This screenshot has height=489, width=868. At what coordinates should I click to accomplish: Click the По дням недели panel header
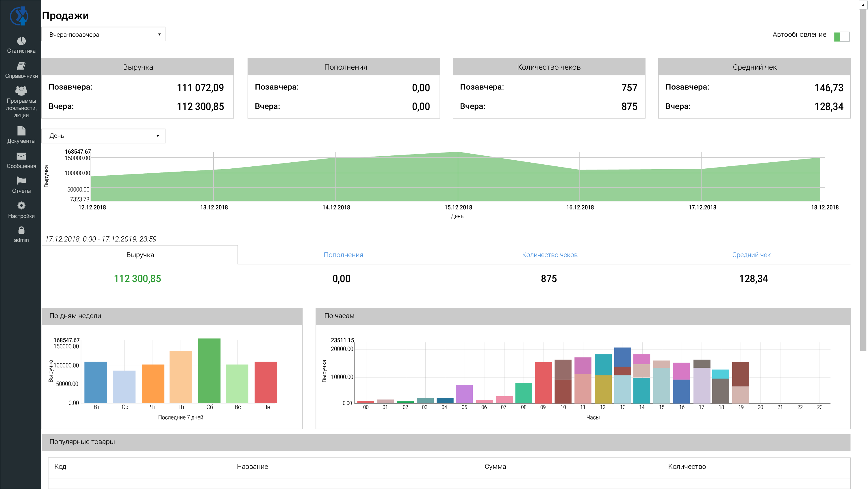click(x=172, y=316)
